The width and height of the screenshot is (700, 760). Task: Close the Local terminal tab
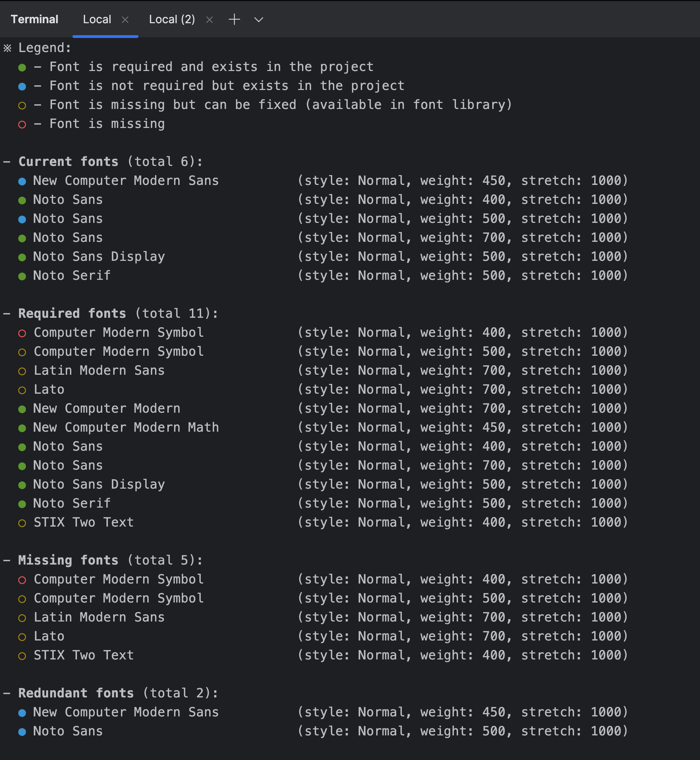[125, 20]
